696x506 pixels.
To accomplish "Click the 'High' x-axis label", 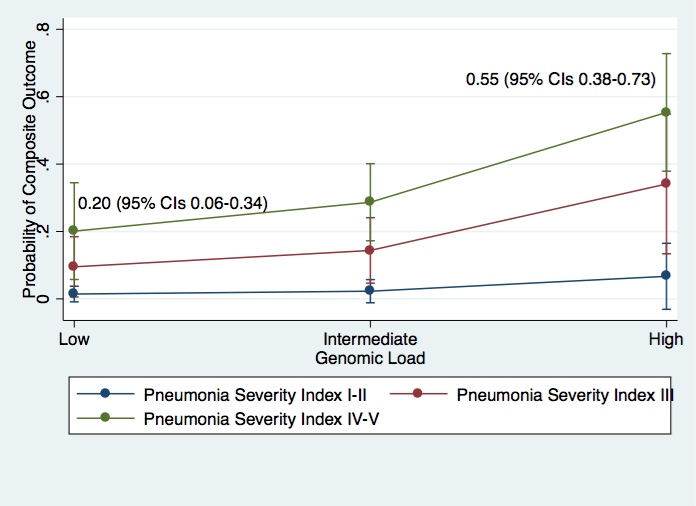I will [666, 339].
